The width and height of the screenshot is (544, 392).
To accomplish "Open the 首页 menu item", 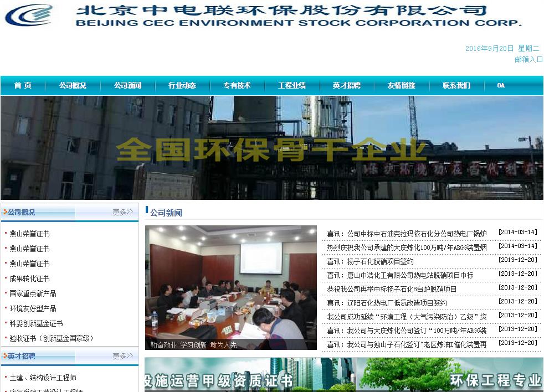I will click(x=23, y=85).
